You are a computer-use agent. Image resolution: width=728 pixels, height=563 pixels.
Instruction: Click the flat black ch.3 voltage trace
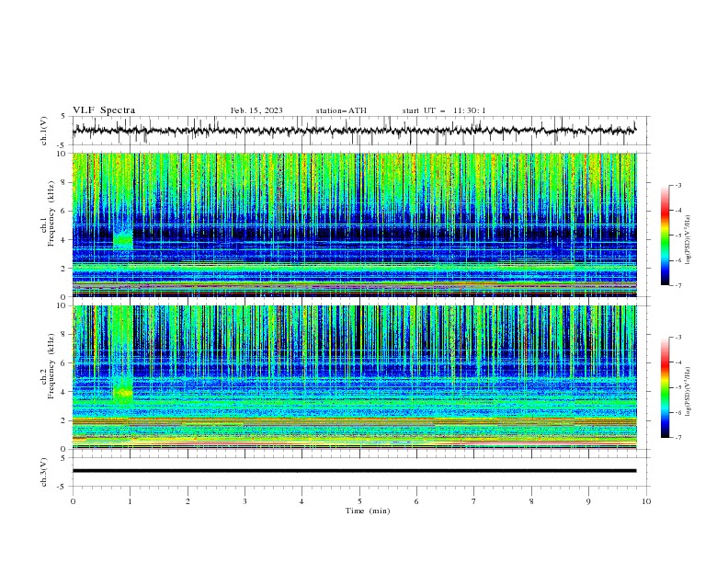pyautogui.click(x=354, y=471)
